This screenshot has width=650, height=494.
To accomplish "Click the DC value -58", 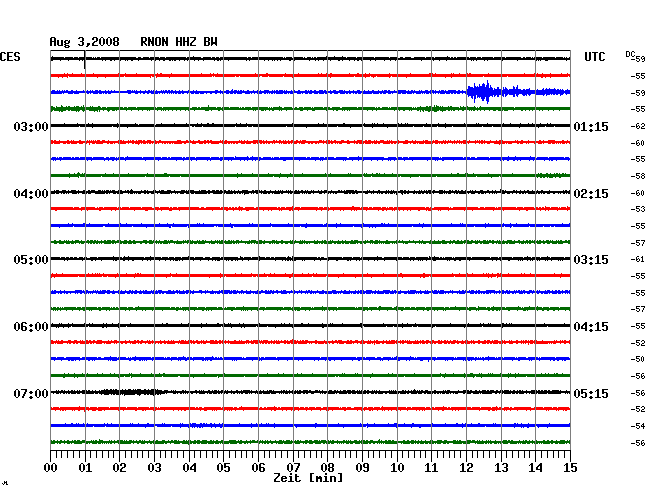I will (x=638, y=176).
